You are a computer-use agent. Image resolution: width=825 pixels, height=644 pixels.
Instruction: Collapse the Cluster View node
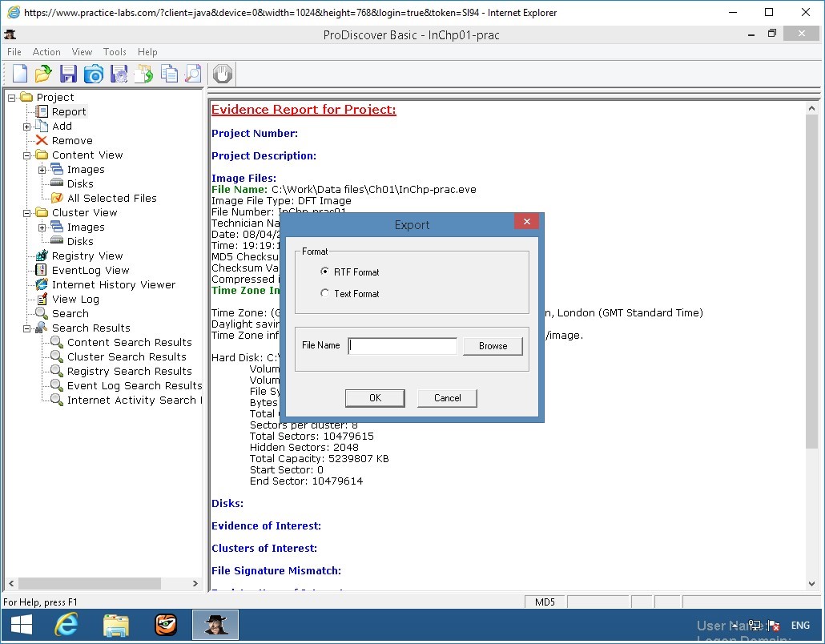click(x=27, y=213)
